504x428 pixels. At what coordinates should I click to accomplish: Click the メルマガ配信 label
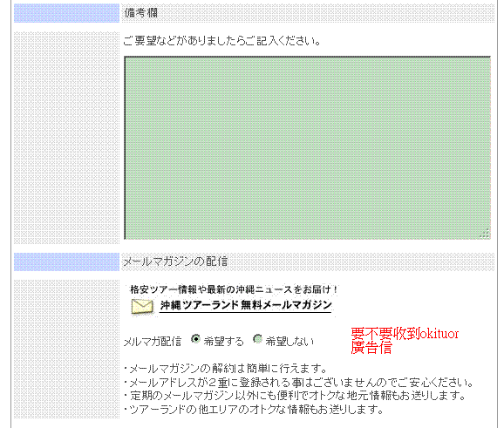(153, 341)
